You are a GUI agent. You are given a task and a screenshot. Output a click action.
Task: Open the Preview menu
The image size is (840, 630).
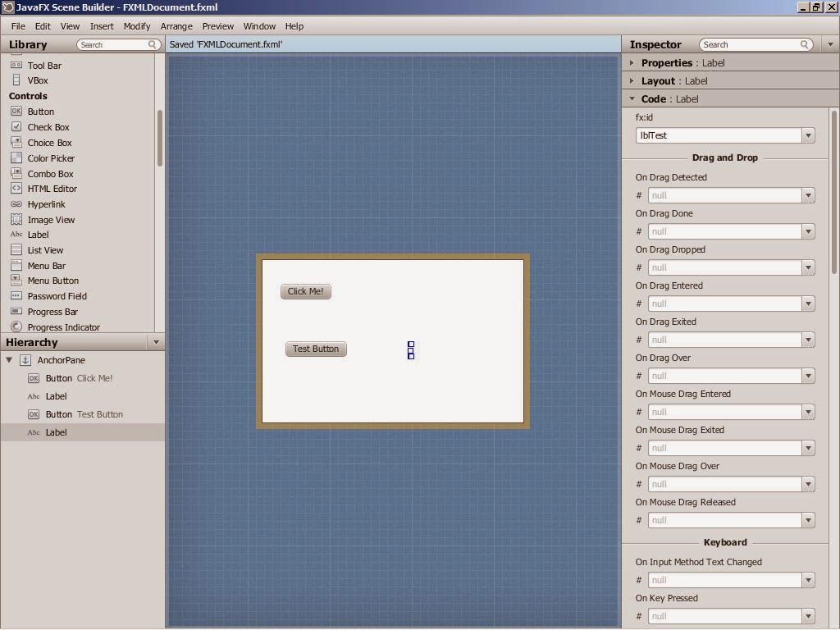click(x=217, y=25)
